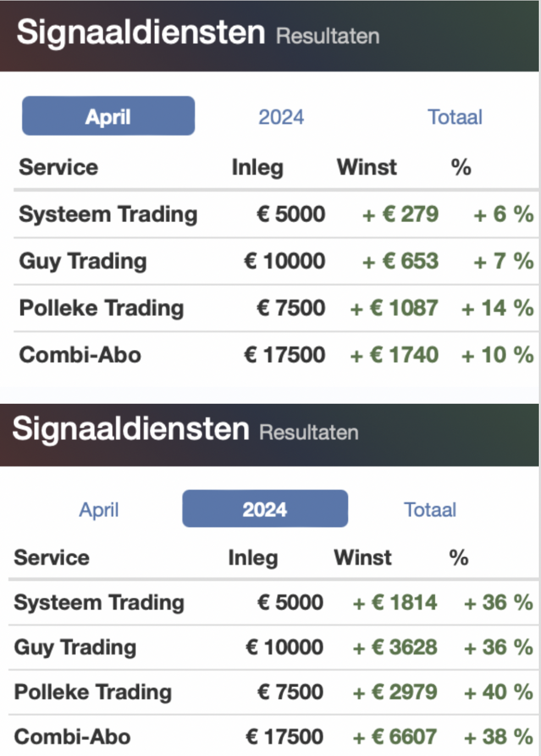Select Combi-Abo in April table
The image size is (541, 756).
276,355
